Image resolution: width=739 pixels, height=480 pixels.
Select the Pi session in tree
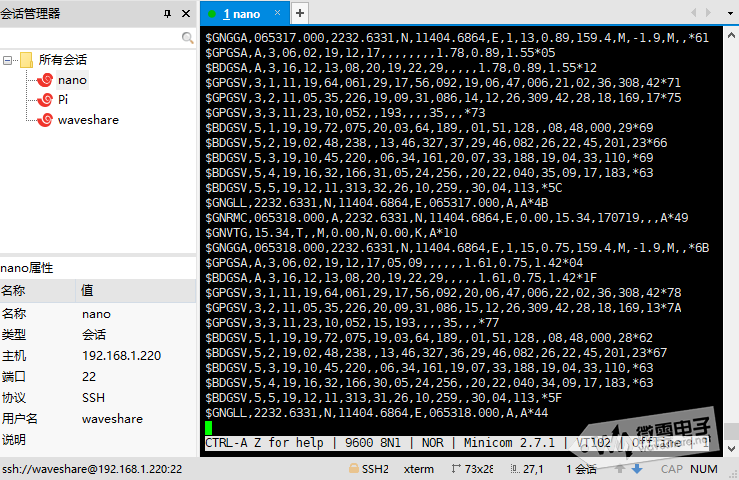(63, 100)
